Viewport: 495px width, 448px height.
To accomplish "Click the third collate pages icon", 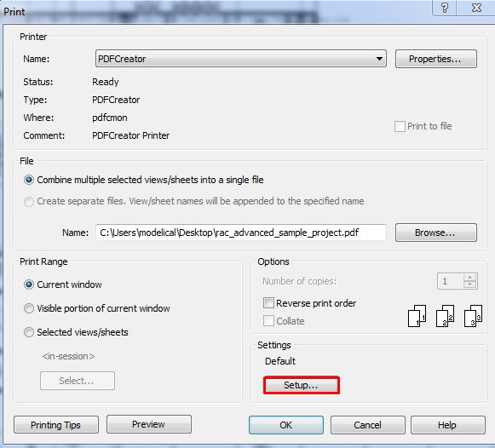I will [x=473, y=316].
